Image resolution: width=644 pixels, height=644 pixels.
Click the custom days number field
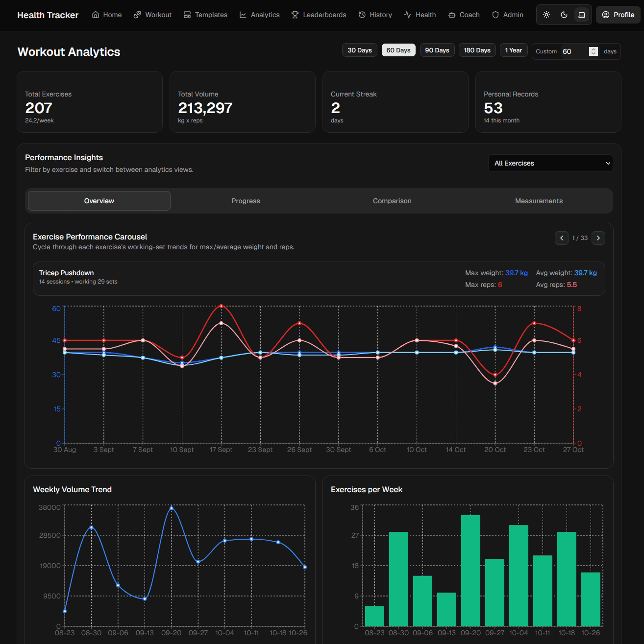(x=580, y=51)
